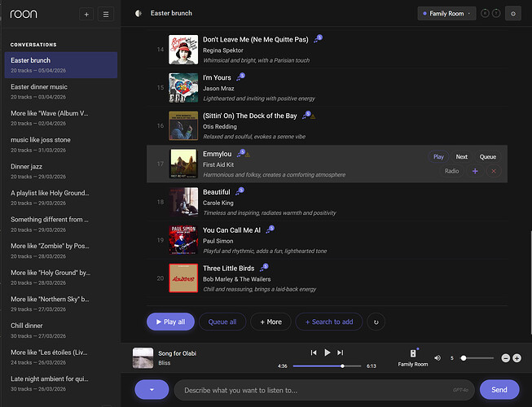Click the first circular status indicator beside Family Room
The width and height of the screenshot is (532, 407).
click(x=486, y=14)
